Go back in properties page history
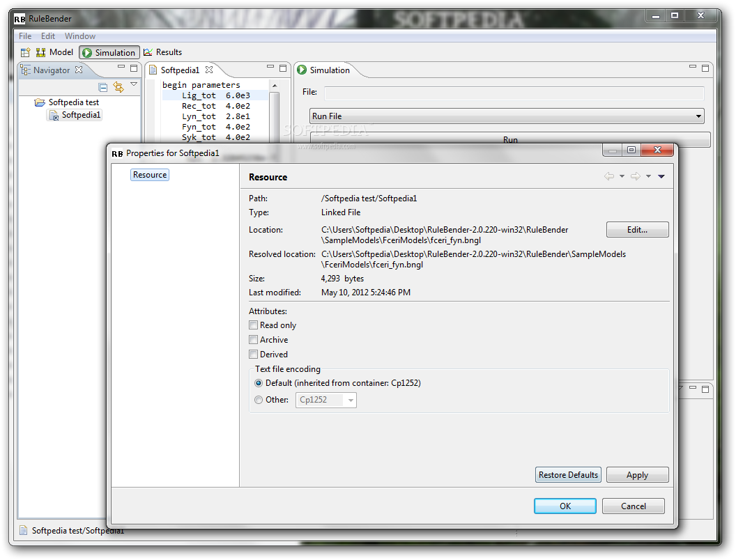This screenshot has height=560, width=736. (x=609, y=176)
